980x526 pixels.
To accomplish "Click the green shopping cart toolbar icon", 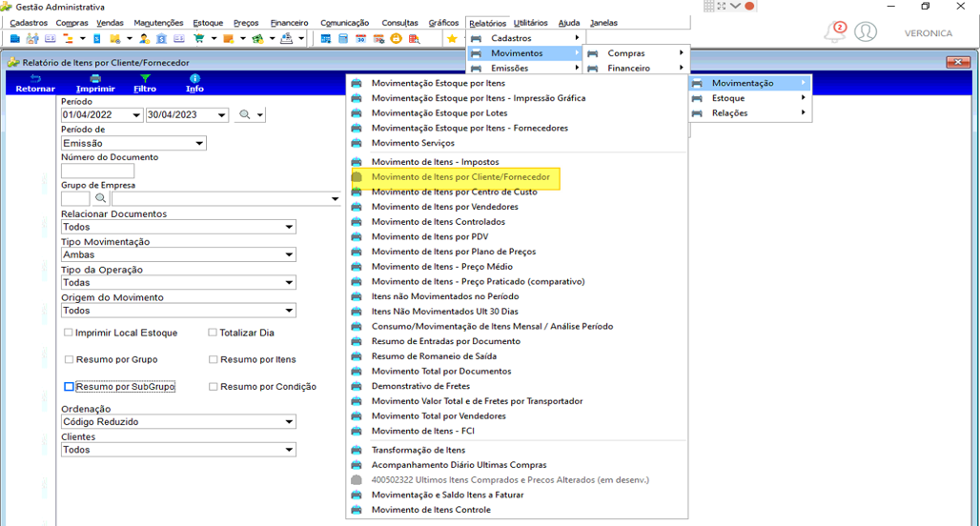I will coord(199,39).
